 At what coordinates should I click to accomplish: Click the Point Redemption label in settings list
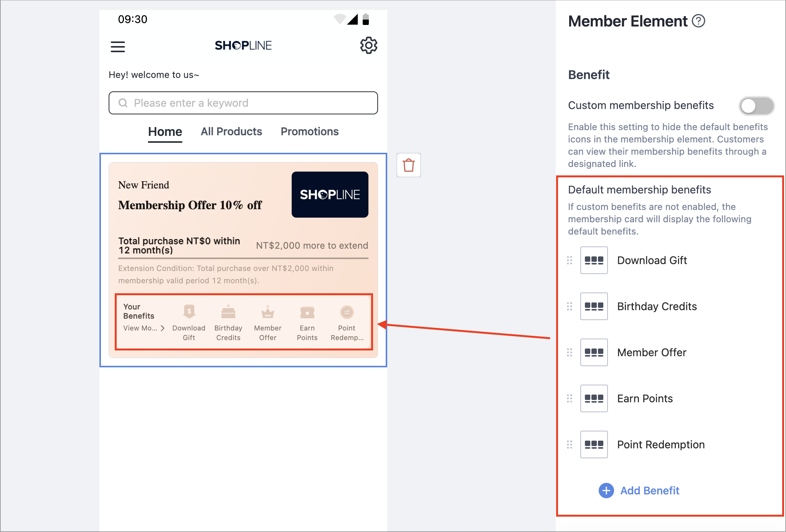(x=661, y=444)
